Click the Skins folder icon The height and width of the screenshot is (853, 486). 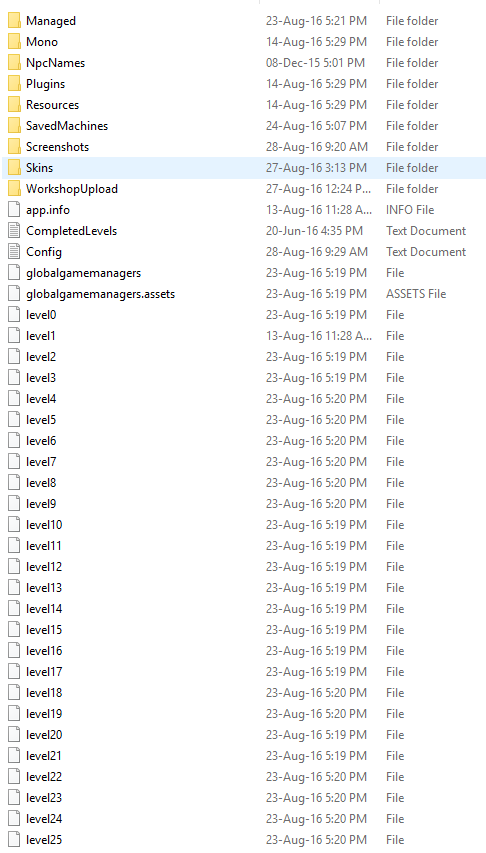click(15, 168)
